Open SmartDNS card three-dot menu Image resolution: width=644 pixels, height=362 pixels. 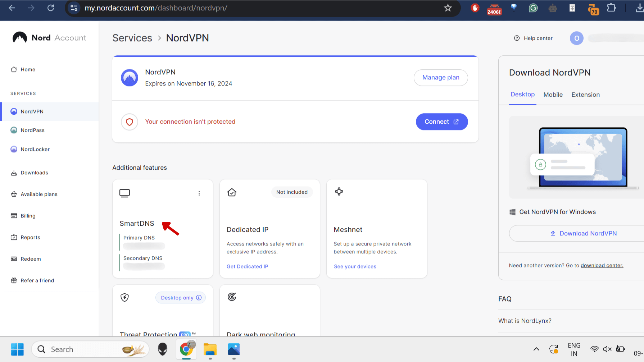[199, 193]
